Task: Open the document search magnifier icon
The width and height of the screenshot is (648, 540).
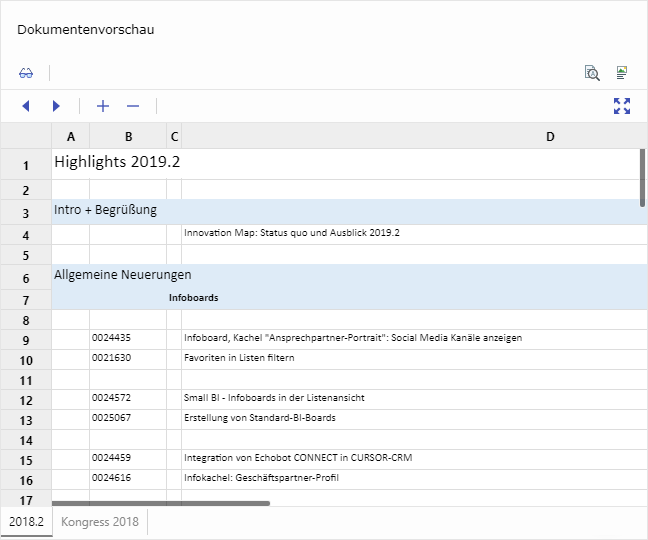Action: click(592, 73)
